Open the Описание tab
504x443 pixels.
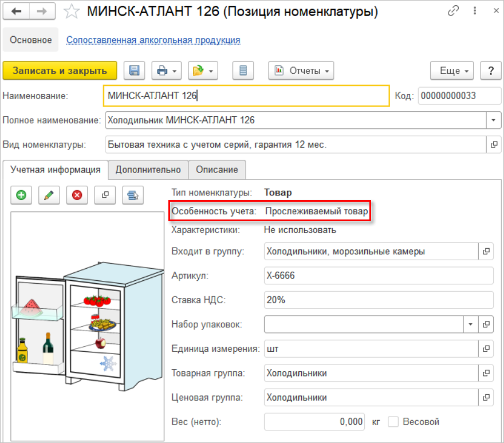(x=217, y=170)
